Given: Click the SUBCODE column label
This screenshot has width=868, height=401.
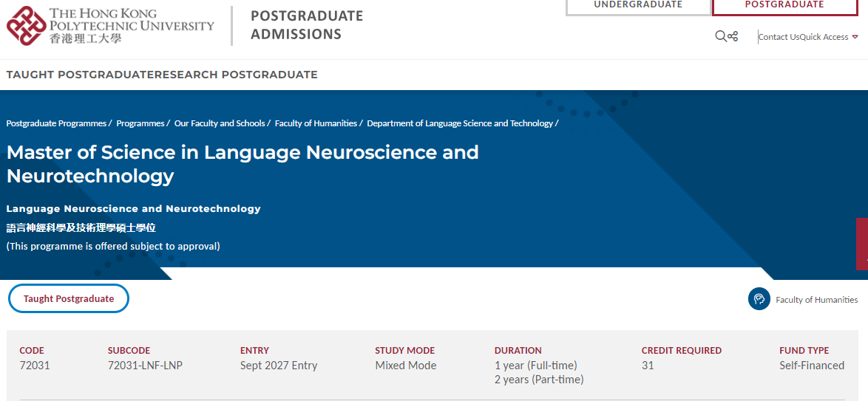Looking at the screenshot, I should coord(129,351).
